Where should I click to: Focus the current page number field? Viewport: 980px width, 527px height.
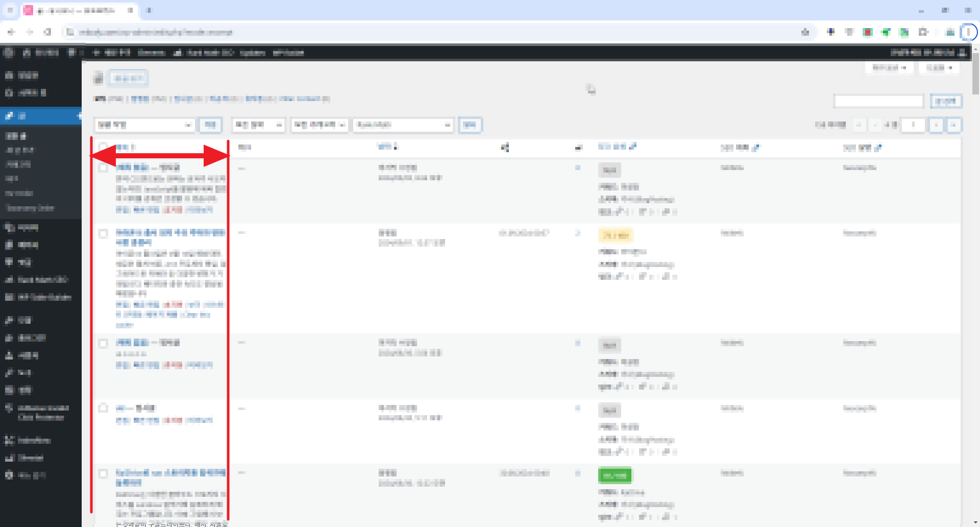pyautogui.click(x=913, y=125)
